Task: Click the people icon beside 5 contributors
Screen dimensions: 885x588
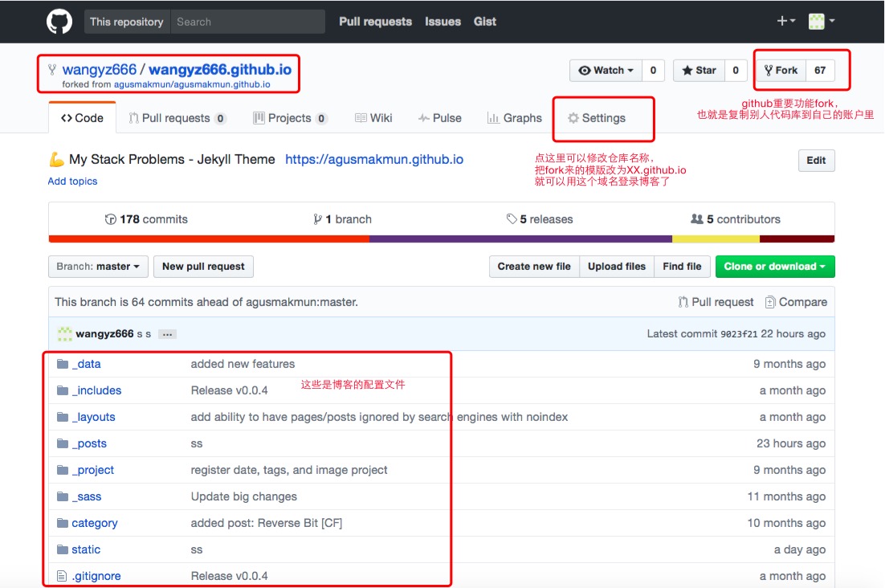Action: pos(697,219)
